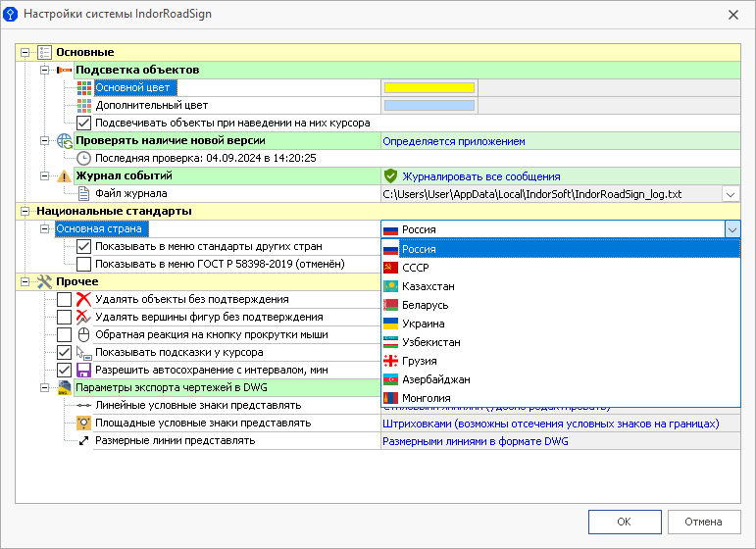
Task: Enable Удалять вершины фигур без подтверждения checkbox
Action: pos(64,318)
